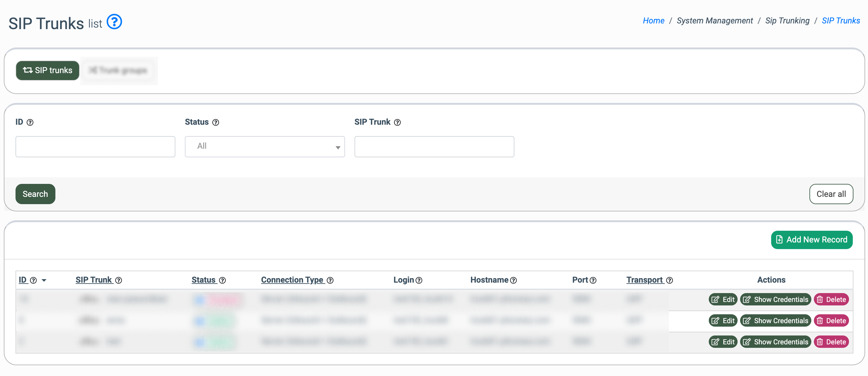Viewport: 868px width, 376px height.
Task: Click the help icon beside SIP Trunks list title
Action: point(114,22)
